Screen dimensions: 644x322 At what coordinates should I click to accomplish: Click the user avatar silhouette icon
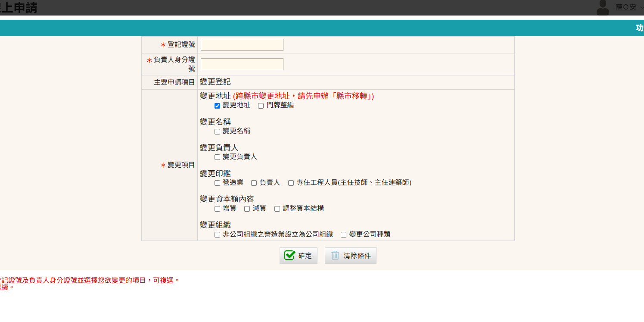point(603,7)
